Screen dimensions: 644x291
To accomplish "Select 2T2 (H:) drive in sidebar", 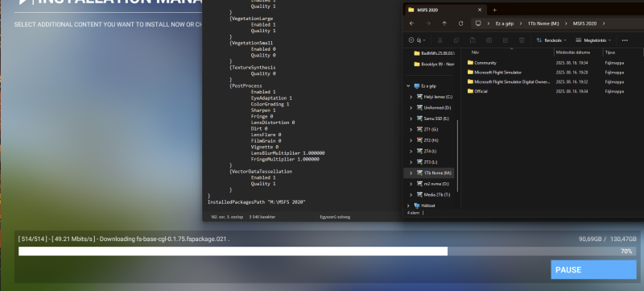I will (427, 140).
